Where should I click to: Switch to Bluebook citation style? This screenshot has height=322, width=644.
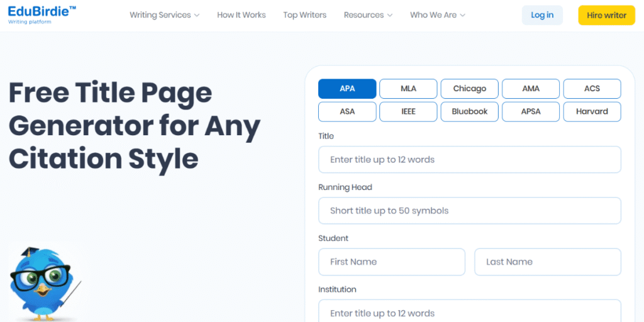click(x=469, y=112)
